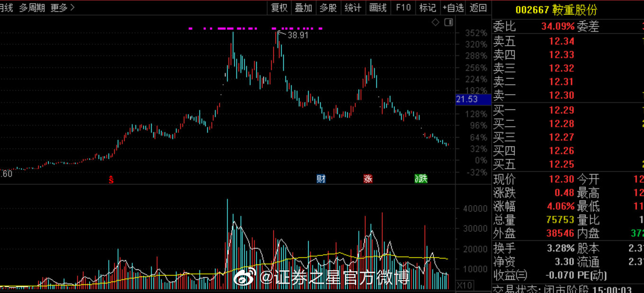The image size is (644, 293).
Task: Click the diamond marker icon above the chart
Action: 436,22
